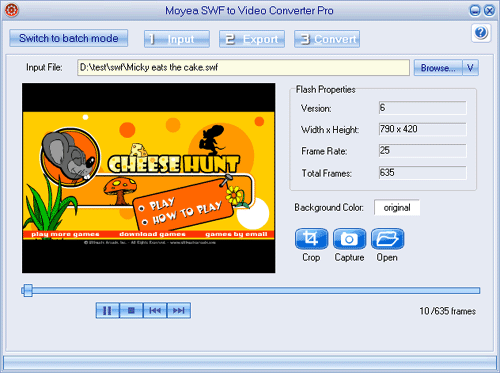Click the Width x Height field 790 x 420
This screenshot has width=500, height=373.
tap(423, 129)
